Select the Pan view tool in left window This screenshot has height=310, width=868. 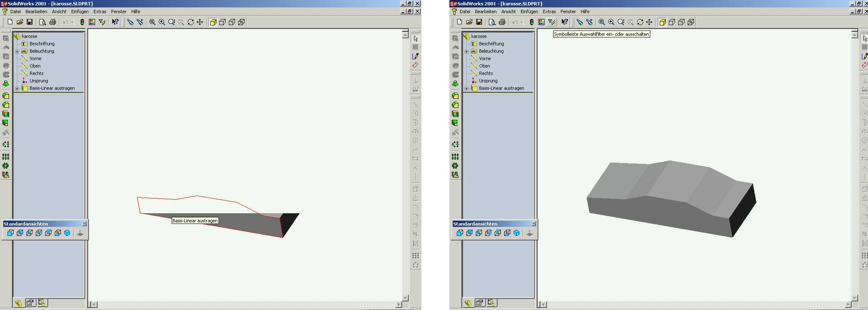tap(200, 22)
